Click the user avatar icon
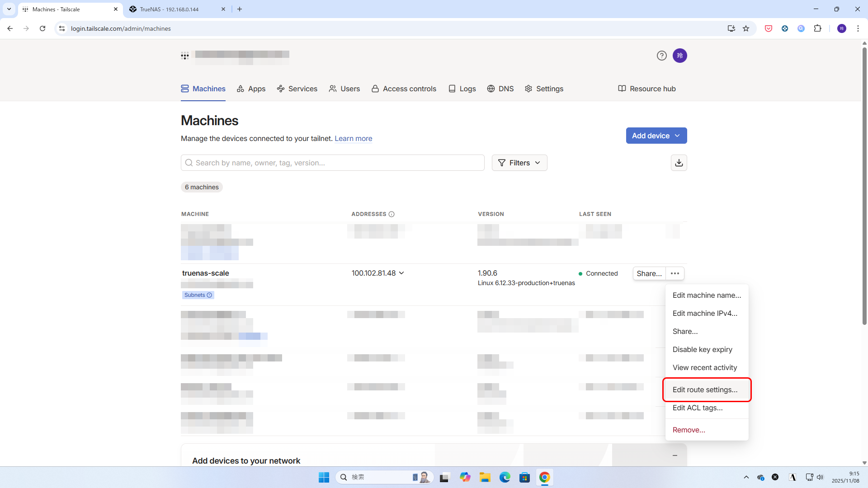Screen dimensions: 868x488 click(679, 56)
